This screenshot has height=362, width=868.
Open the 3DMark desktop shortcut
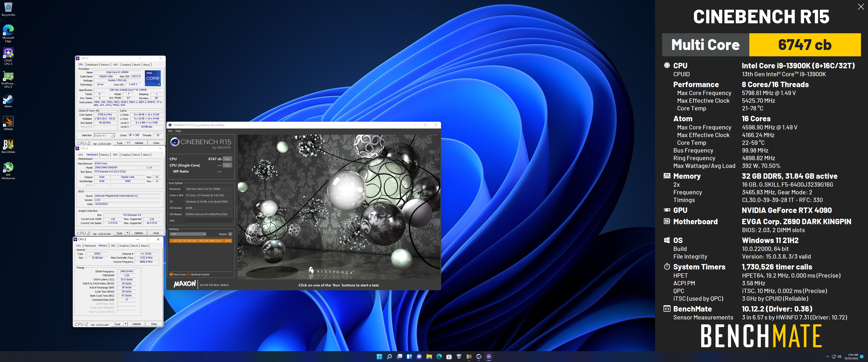coord(8,124)
